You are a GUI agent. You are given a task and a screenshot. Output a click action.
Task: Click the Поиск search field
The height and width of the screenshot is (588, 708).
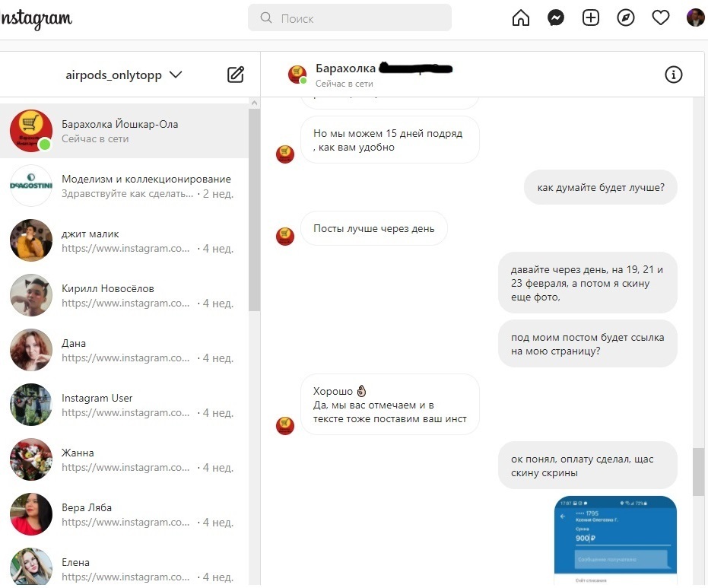click(x=350, y=18)
